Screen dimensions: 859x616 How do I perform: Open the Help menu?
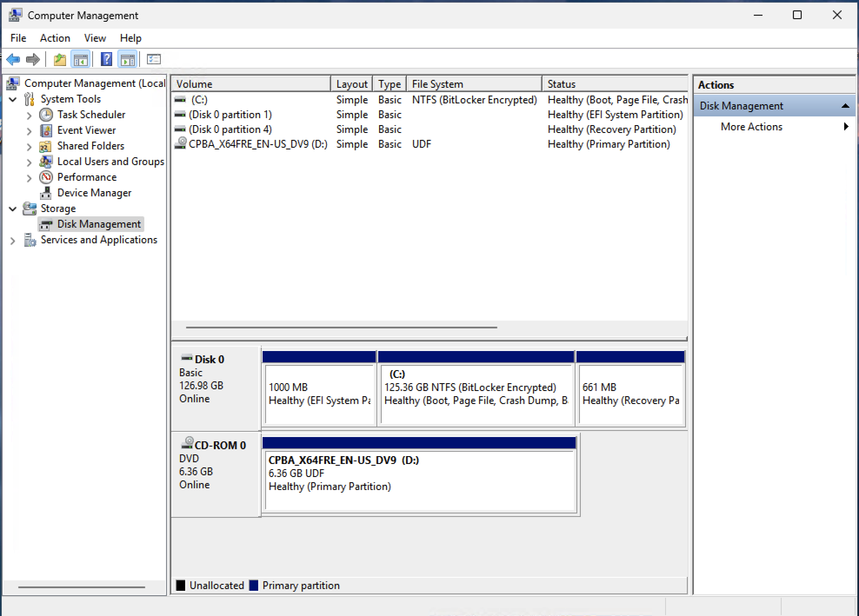130,38
